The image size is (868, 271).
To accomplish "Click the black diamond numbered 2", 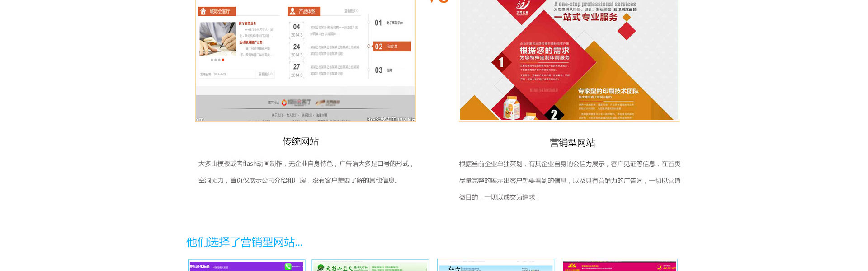I will pyautogui.click(x=554, y=114).
